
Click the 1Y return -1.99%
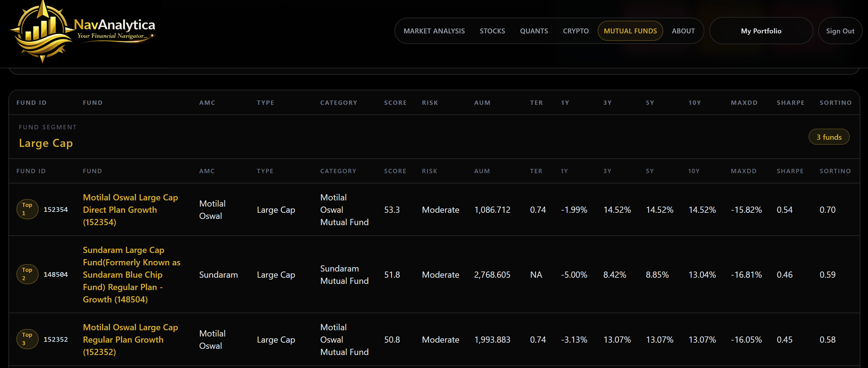(574, 210)
